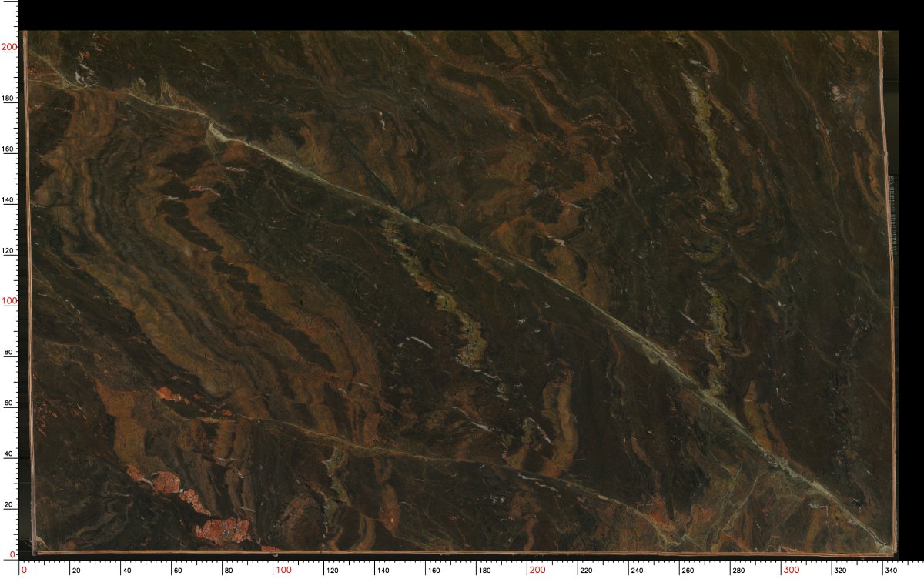Click 40 on the horizontal ruler
Viewport: 924px width, 579px height.
(126, 571)
